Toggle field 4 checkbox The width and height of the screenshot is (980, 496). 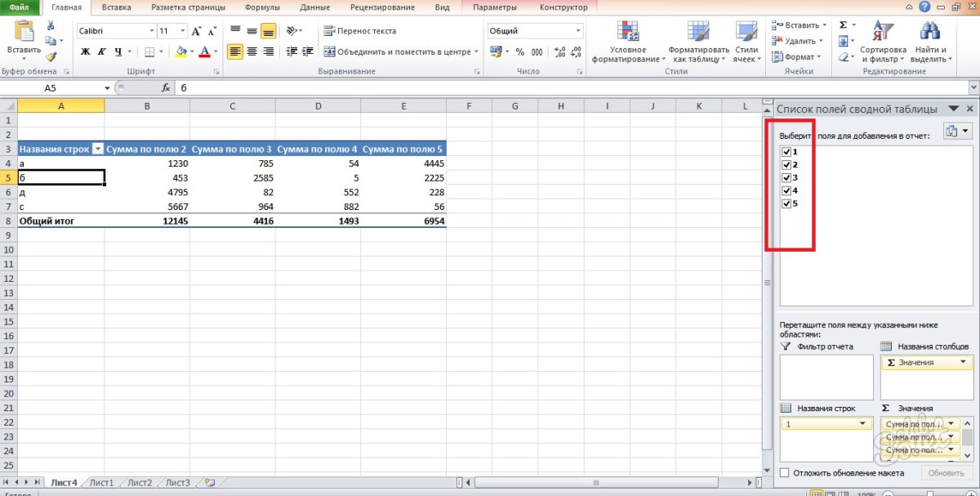click(786, 190)
